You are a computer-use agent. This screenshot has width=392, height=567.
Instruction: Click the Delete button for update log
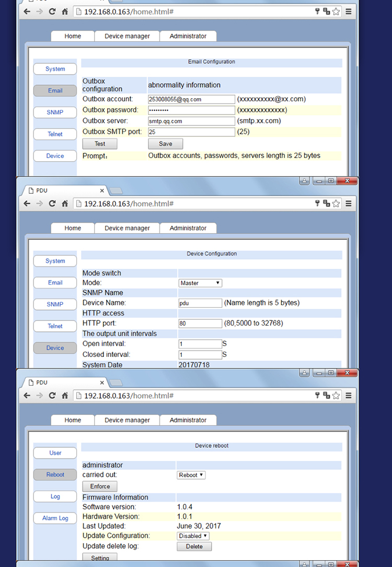pos(194,547)
